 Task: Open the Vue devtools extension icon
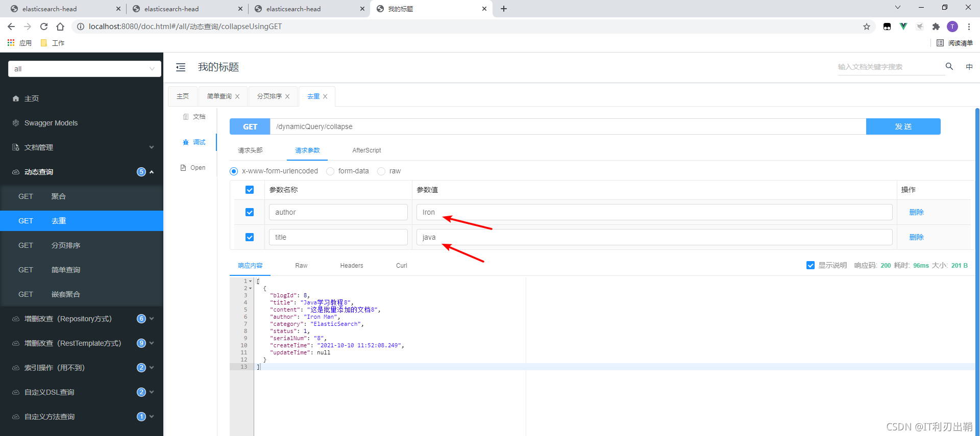click(903, 27)
